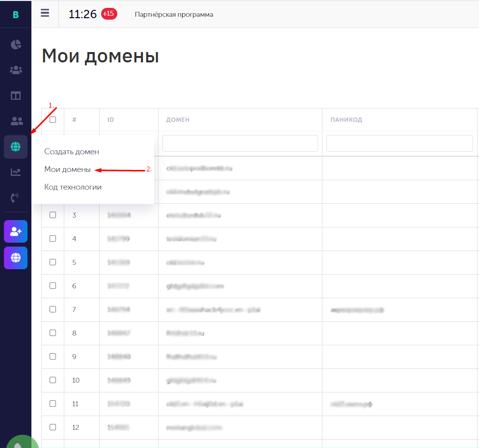The height and width of the screenshot is (448, 479).
Task: Click the purple globe button
Action: (16, 258)
